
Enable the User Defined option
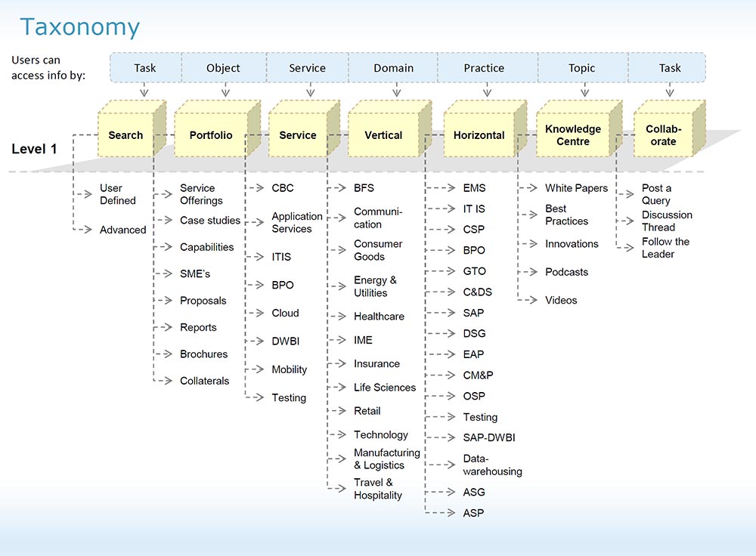click(x=117, y=194)
